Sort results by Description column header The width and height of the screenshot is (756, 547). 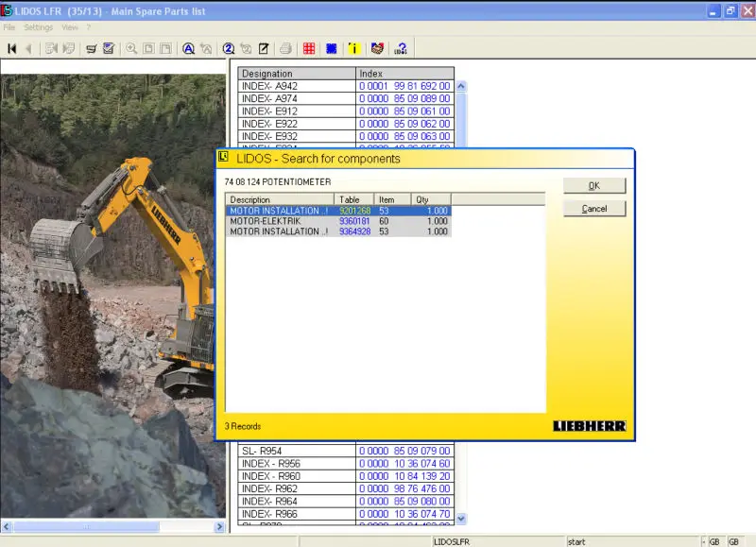coord(280,199)
